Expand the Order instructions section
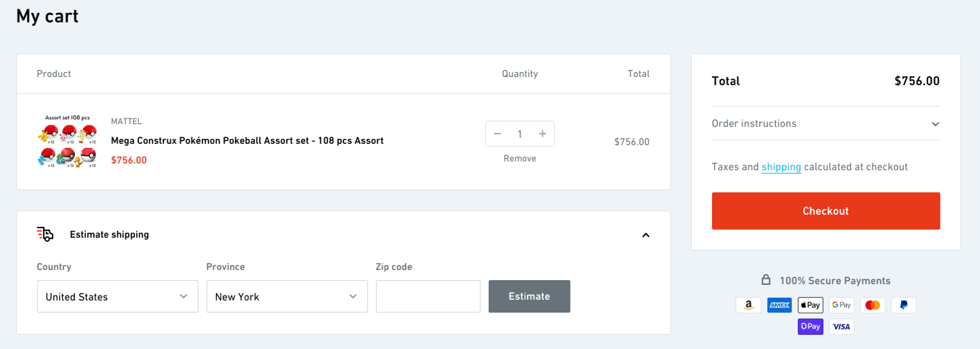Viewport: 980px width, 349px height. coord(935,124)
